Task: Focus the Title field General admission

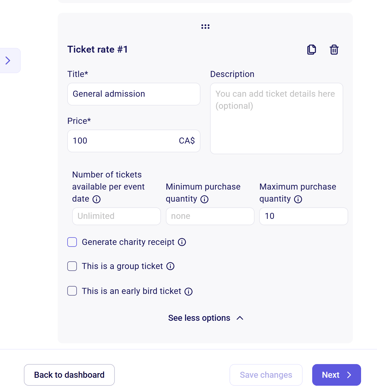Action: [134, 94]
